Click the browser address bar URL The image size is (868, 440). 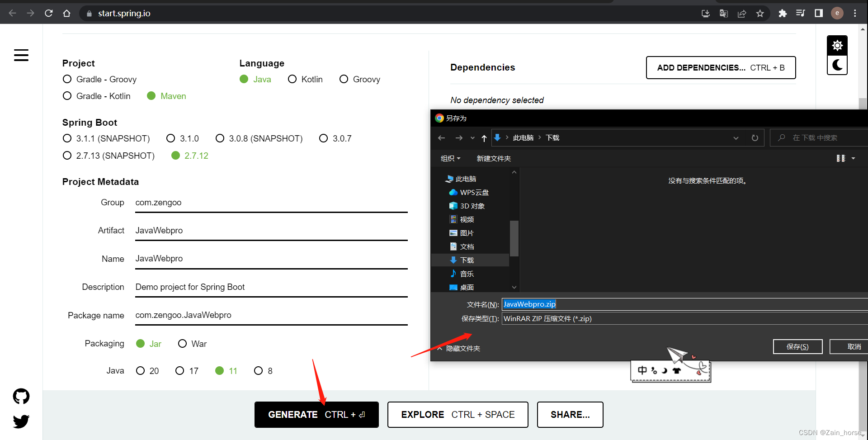tap(124, 14)
